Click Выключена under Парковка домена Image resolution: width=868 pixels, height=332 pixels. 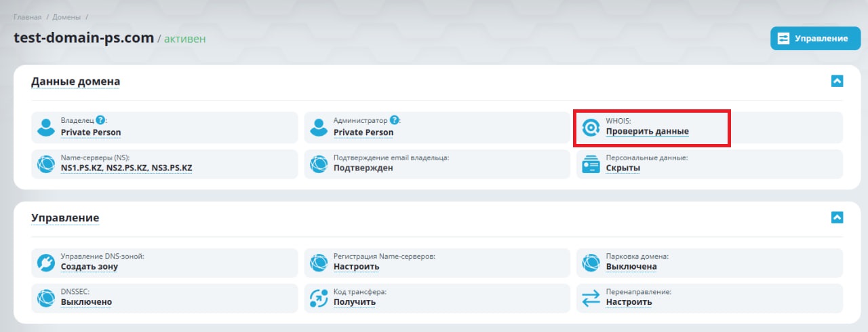coord(631,266)
